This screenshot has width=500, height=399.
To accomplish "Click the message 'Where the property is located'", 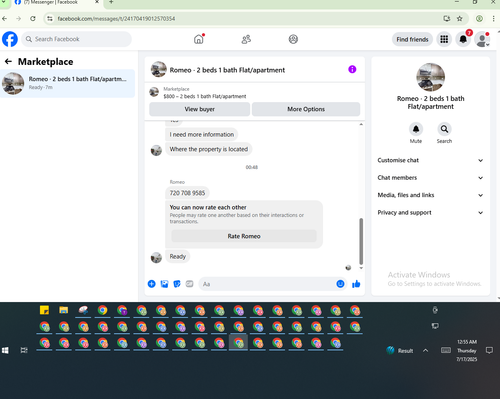I will 209,149.
